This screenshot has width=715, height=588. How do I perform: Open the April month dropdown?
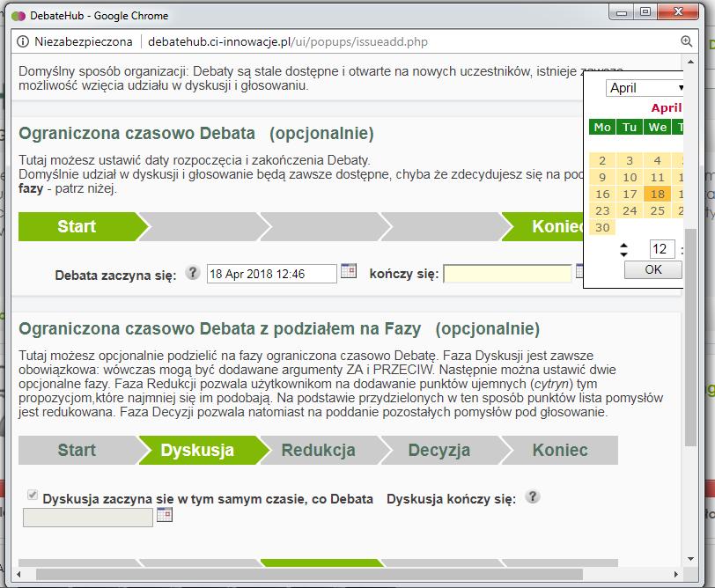tap(645, 88)
